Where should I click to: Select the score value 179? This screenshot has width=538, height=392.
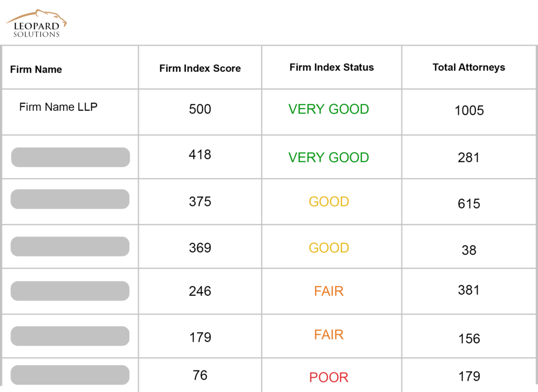200,337
